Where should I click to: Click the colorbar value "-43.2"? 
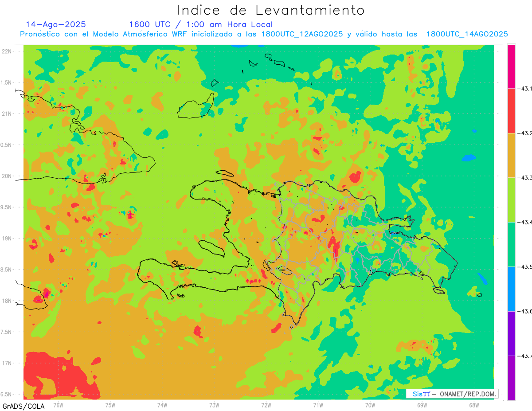coord(524,133)
